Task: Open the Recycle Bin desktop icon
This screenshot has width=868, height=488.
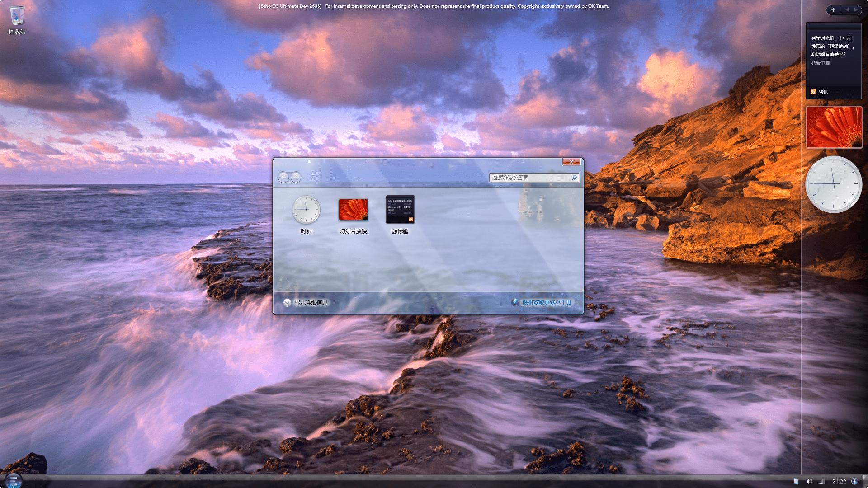Action: point(17,20)
